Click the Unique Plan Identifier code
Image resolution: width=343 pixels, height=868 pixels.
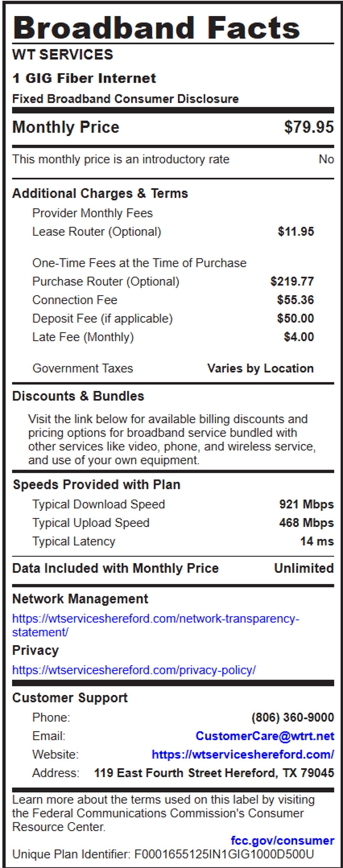point(224,854)
